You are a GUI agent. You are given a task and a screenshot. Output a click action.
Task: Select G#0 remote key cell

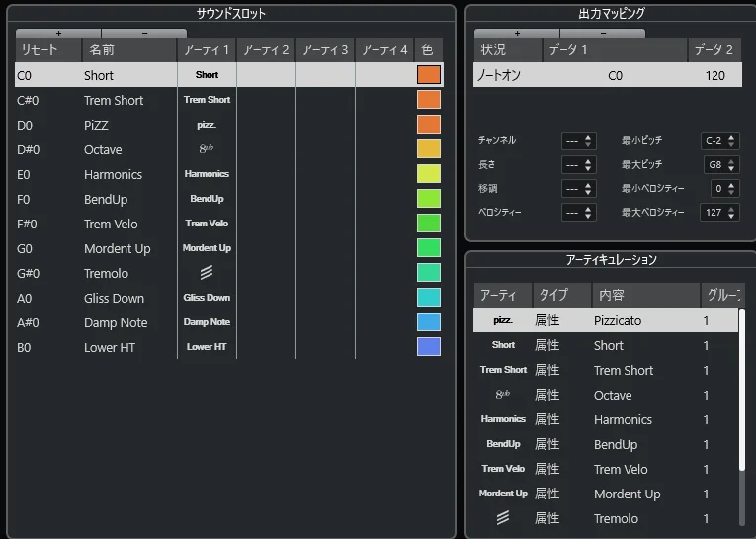(28, 274)
